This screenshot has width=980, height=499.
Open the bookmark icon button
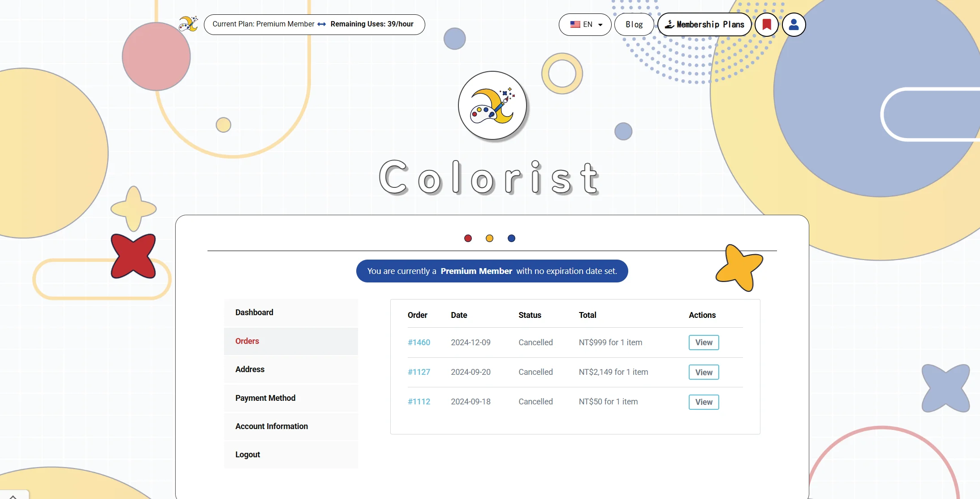coord(767,24)
